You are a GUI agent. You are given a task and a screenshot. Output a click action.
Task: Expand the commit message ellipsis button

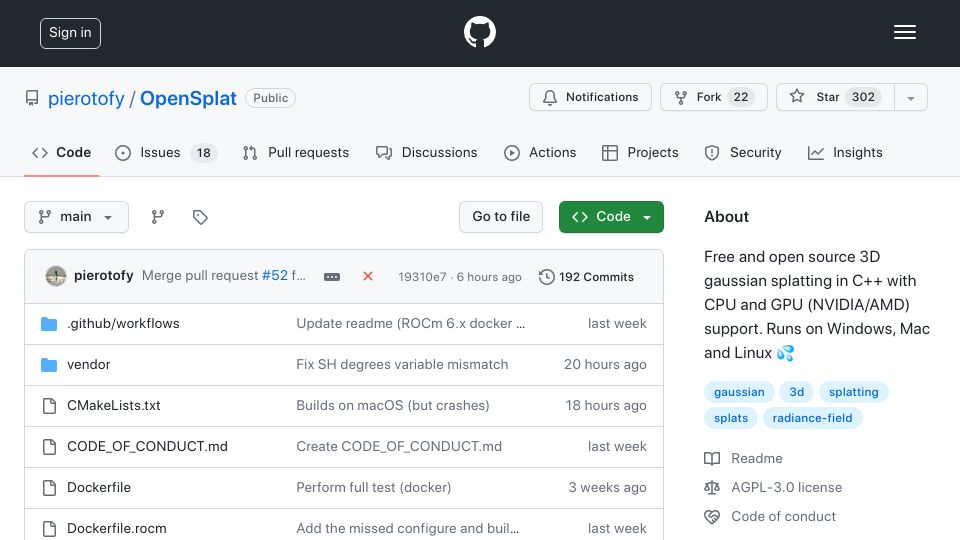(x=332, y=277)
